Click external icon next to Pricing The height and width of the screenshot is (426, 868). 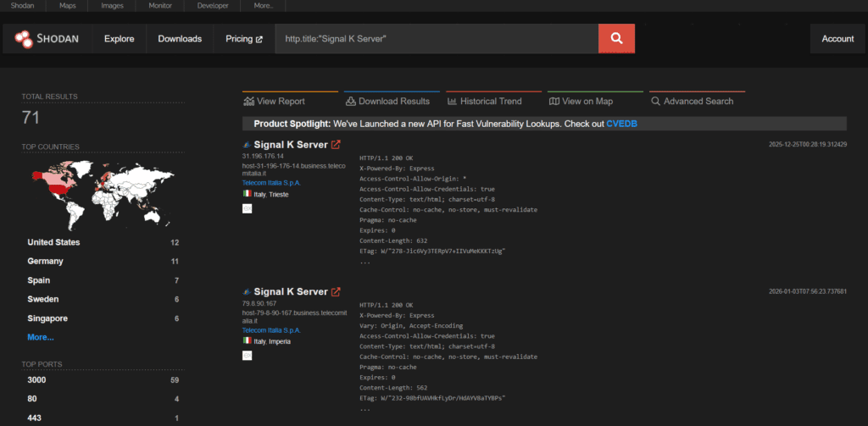click(x=259, y=39)
